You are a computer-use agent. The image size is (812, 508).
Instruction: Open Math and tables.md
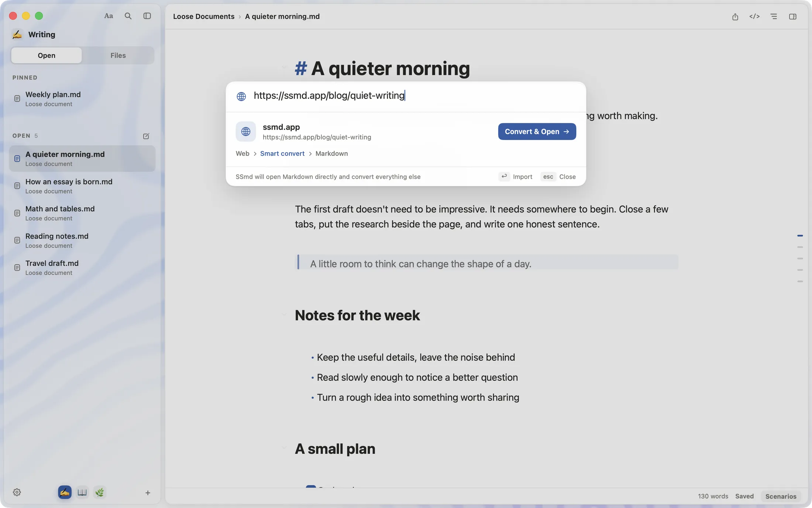[x=82, y=213]
